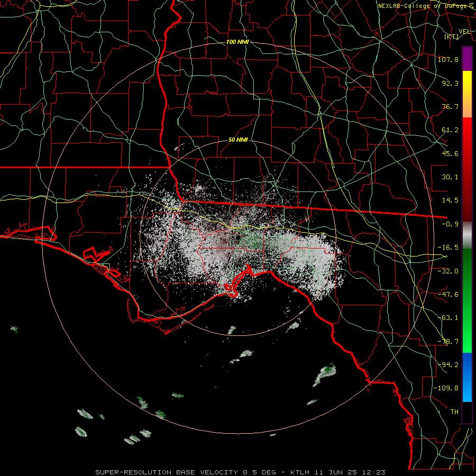Click the KTLH station ID in caption
476x476 pixels.
point(300,472)
